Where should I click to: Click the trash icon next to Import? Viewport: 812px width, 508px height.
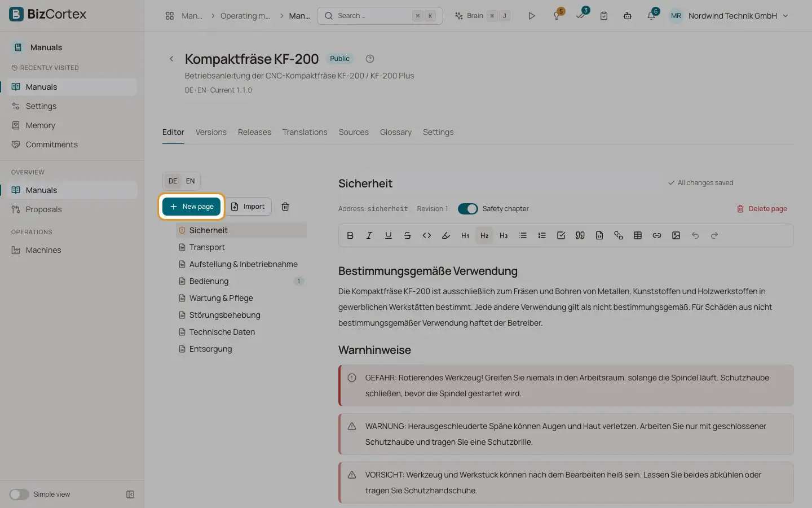click(285, 207)
